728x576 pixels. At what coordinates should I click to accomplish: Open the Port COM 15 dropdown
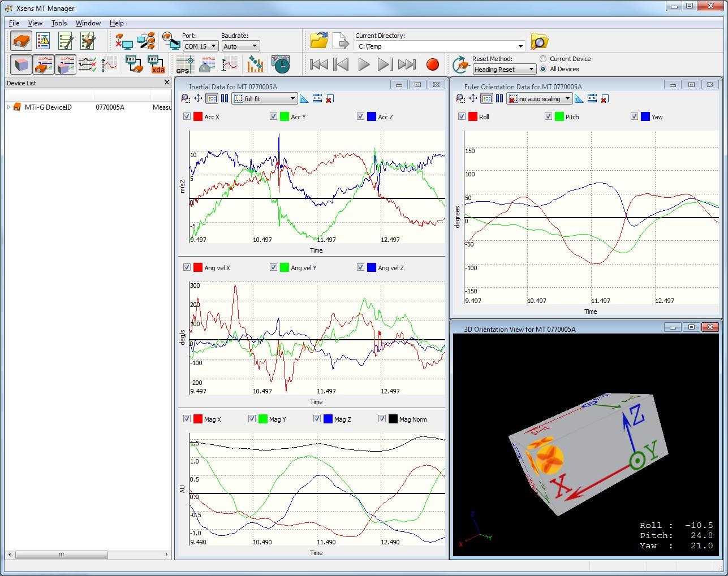click(x=200, y=46)
